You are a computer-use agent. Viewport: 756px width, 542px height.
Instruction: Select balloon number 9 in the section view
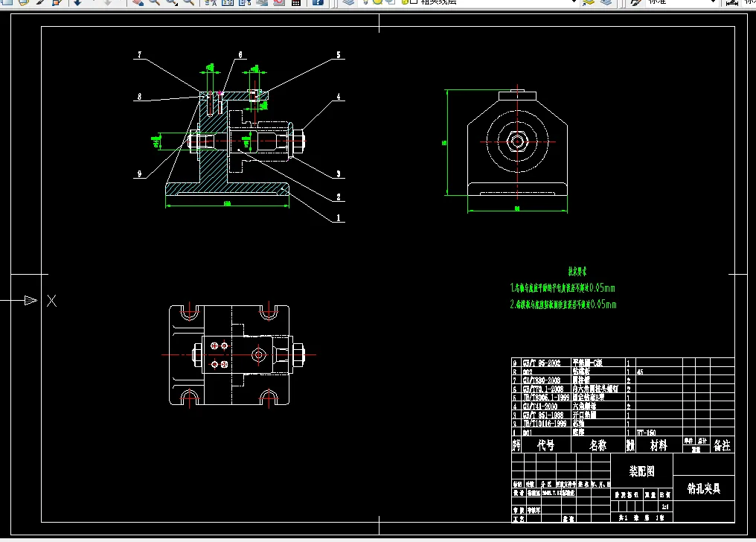tap(140, 174)
